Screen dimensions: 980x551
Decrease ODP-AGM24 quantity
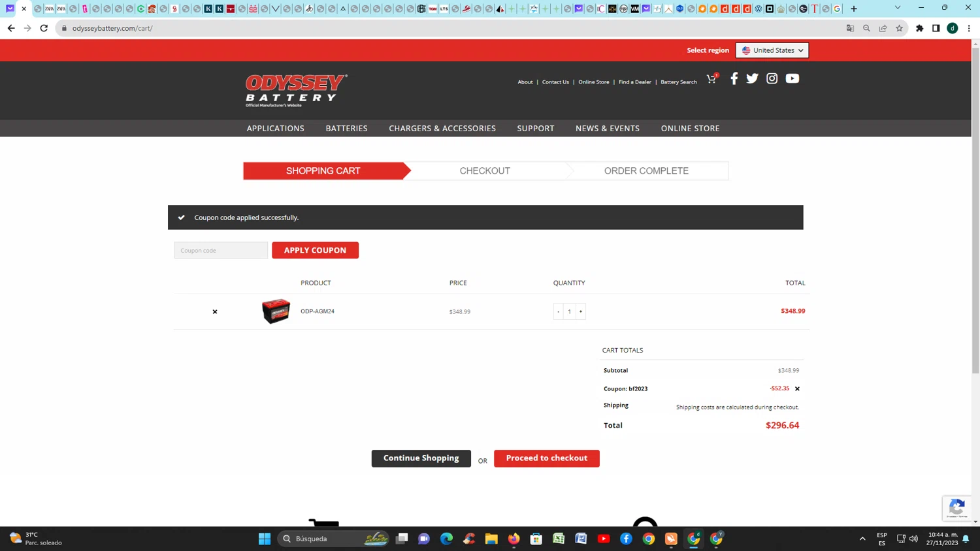[x=558, y=311]
